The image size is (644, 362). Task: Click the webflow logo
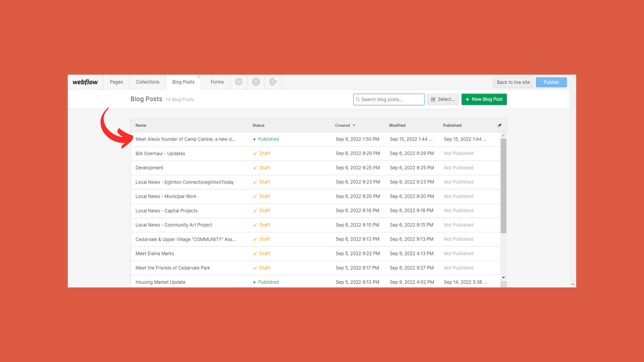point(85,82)
